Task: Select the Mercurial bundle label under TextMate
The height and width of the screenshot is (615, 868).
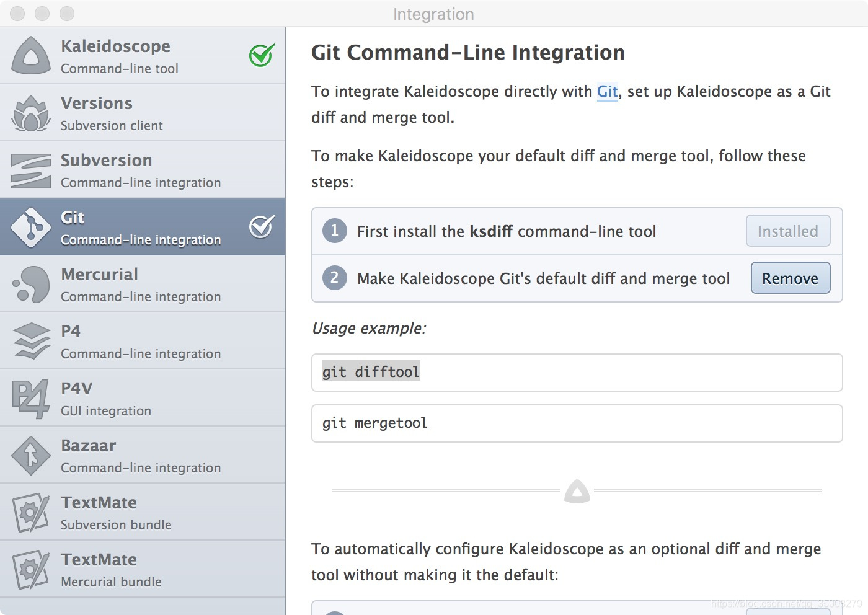Action: tap(111, 582)
